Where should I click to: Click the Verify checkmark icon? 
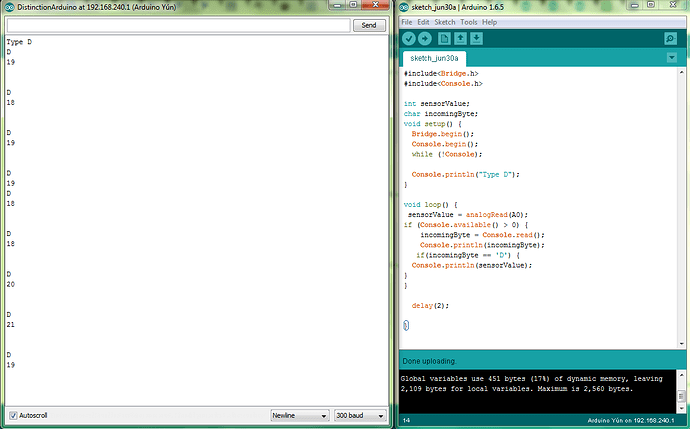click(409, 39)
